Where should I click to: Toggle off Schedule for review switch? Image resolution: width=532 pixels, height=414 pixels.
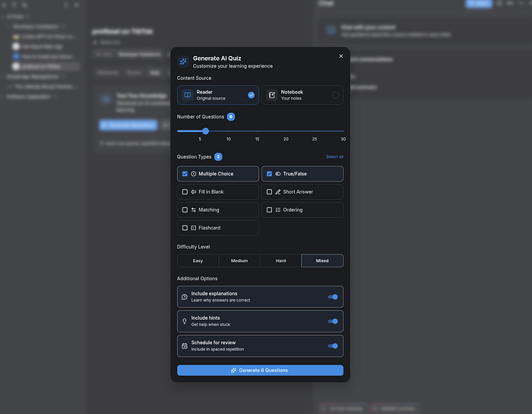(333, 346)
